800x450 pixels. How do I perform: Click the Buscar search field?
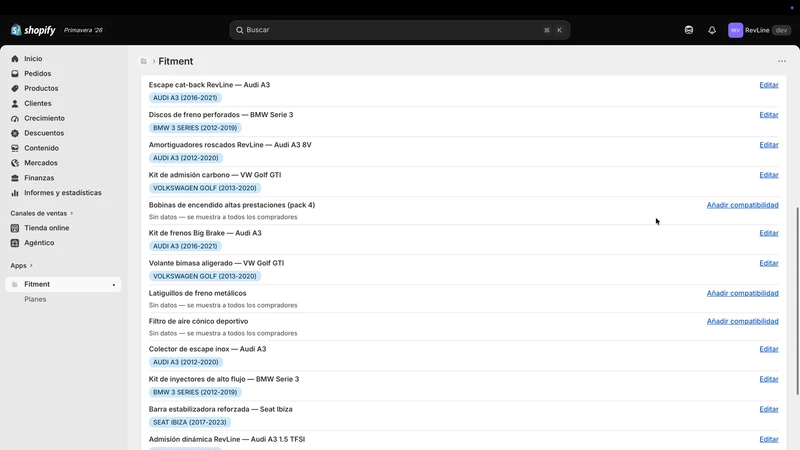click(x=399, y=30)
